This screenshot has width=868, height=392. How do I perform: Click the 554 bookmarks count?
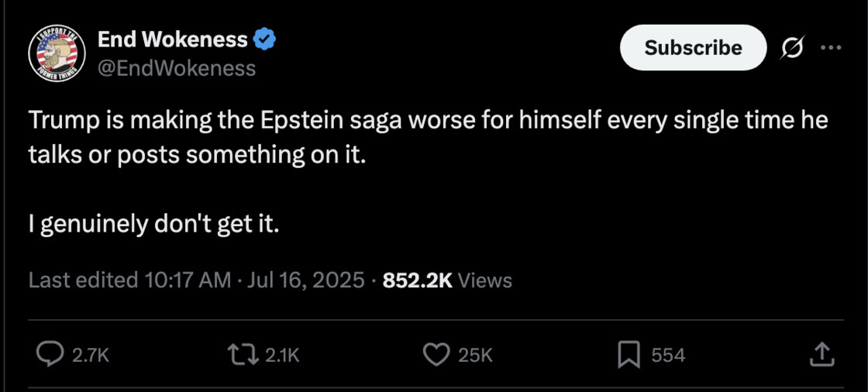[668, 355]
